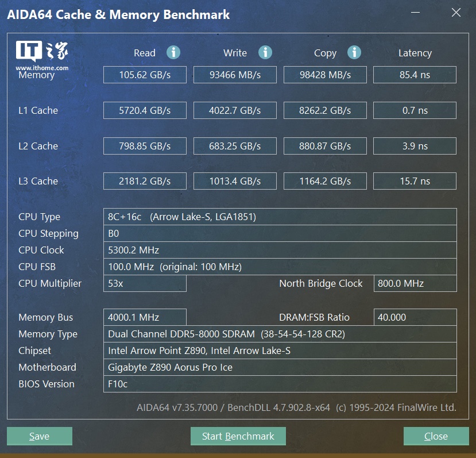Select the L3 Cache Latency 15.7 ns value
Image resolution: width=476 pixels, height=458 pixels.
point(415,181)
